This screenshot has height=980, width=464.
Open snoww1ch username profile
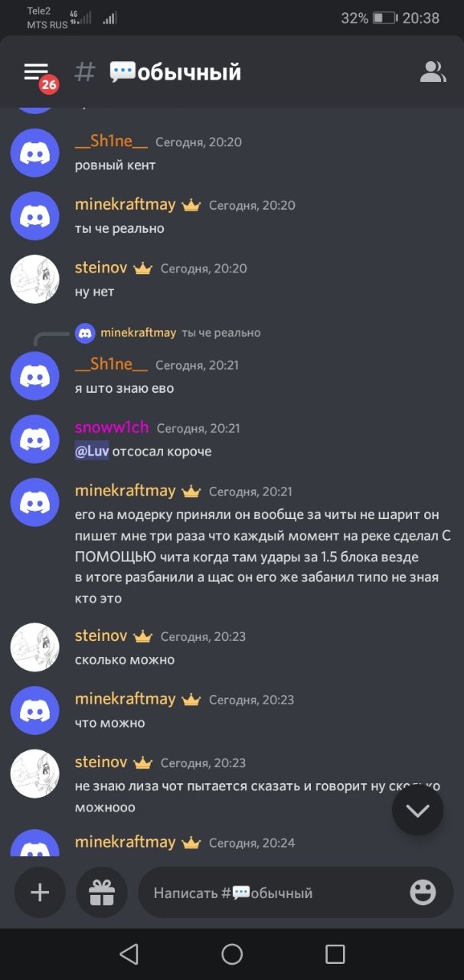coord(112,427)
